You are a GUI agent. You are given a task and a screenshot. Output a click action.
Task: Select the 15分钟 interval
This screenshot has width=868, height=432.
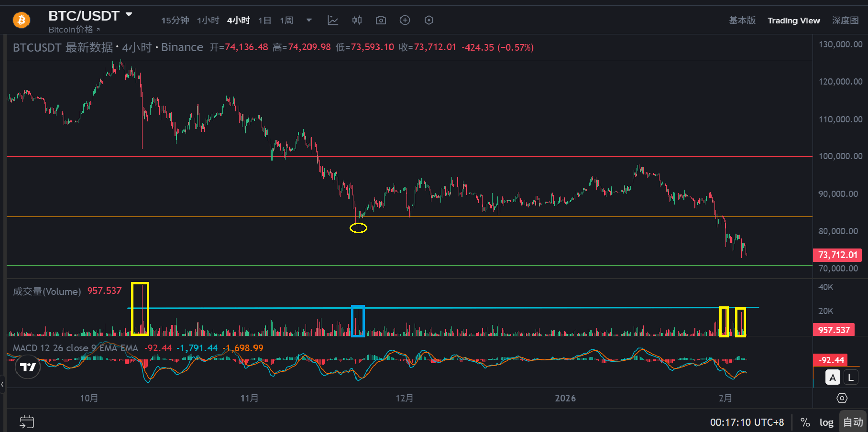click(175, 20)
